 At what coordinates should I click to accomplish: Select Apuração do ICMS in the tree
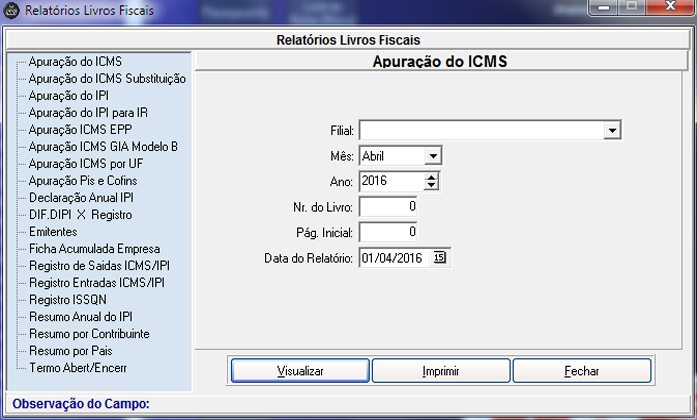75,62
